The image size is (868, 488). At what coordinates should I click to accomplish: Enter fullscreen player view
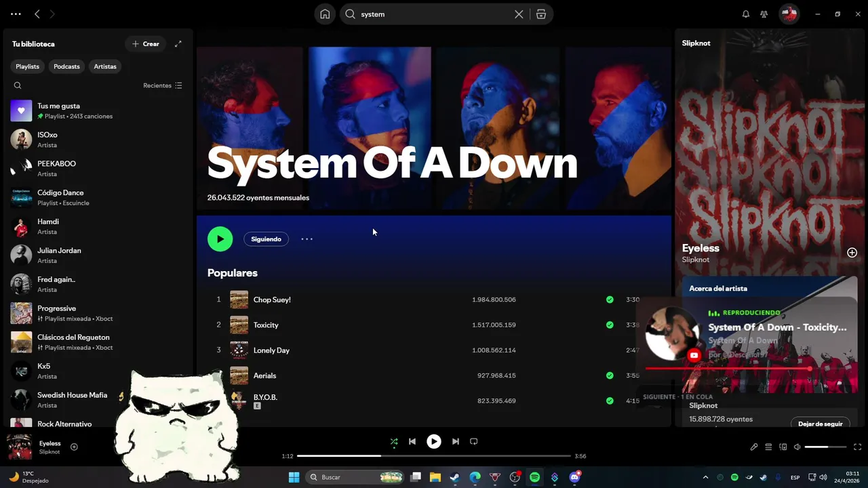[x=857, y=447]
